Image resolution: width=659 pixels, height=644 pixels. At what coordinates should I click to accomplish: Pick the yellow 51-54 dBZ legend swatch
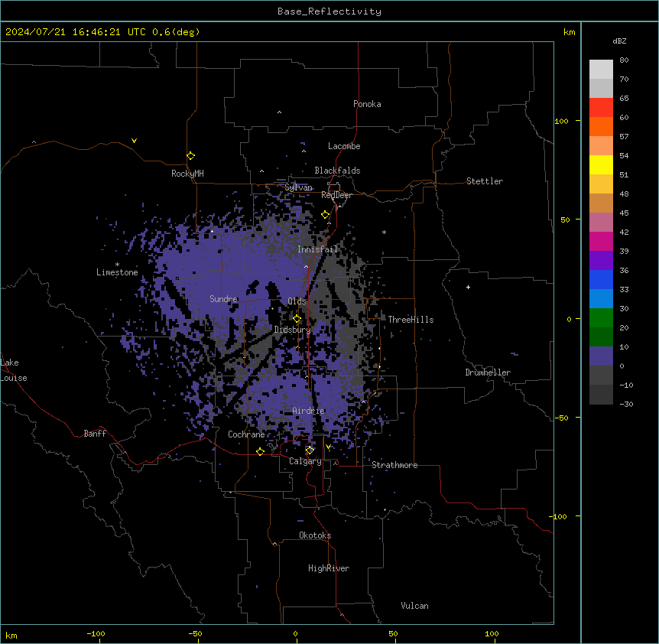click(x=601, y=164)
